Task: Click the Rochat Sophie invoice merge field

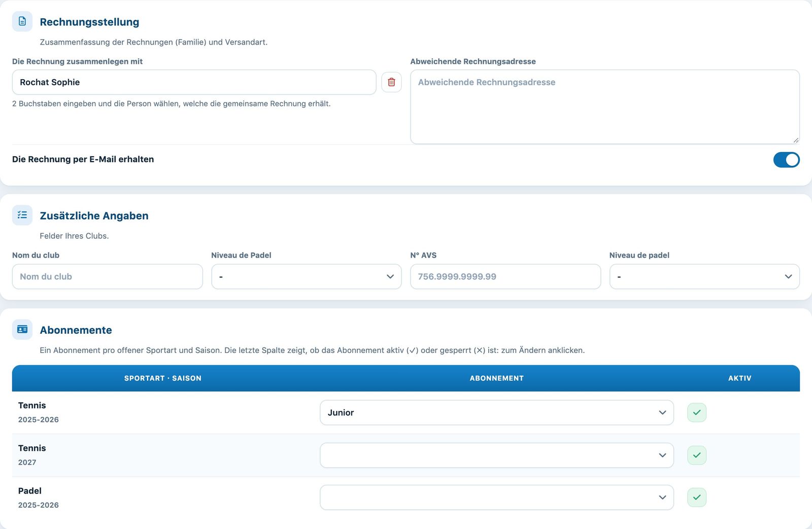Action: [194, 82]
